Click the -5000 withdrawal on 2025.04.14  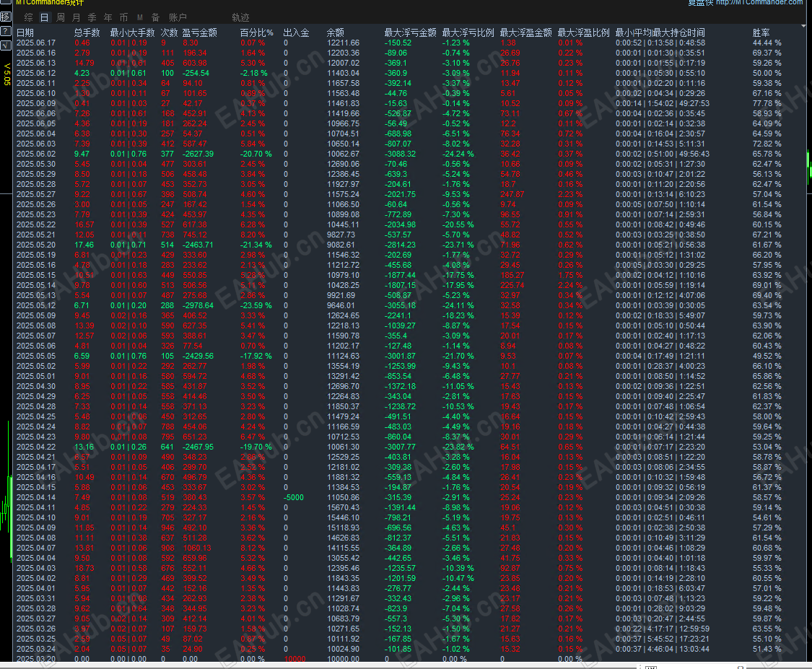[294, 498]
